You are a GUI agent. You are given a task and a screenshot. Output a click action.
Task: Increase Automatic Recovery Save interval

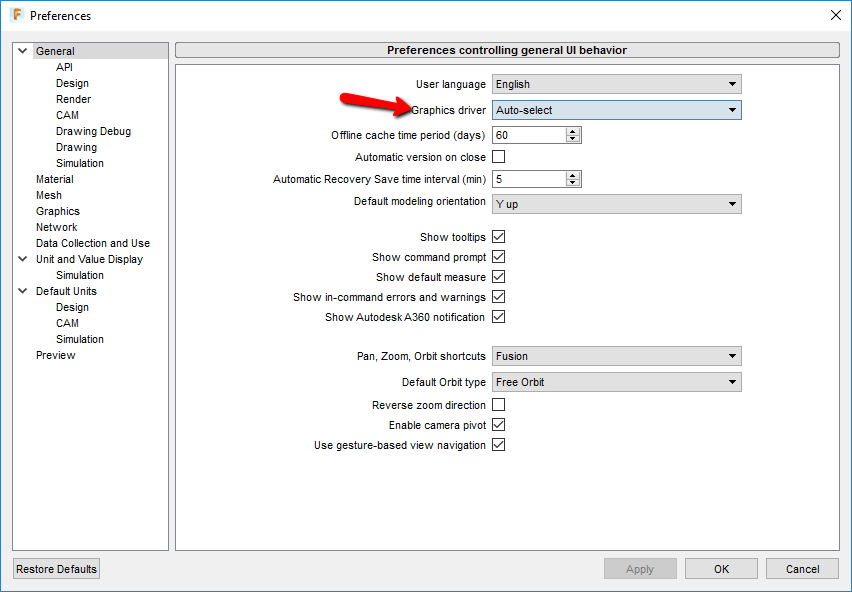573,175
